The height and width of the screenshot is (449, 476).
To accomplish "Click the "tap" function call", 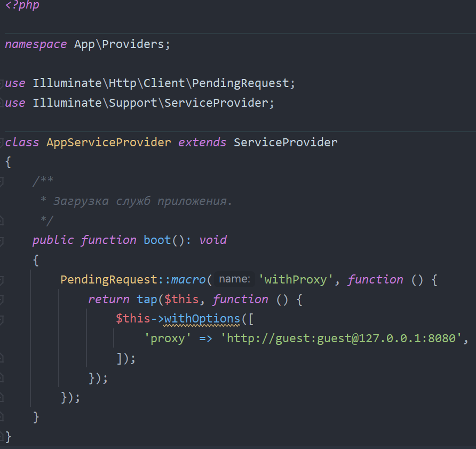I will (x=147, y=300).
